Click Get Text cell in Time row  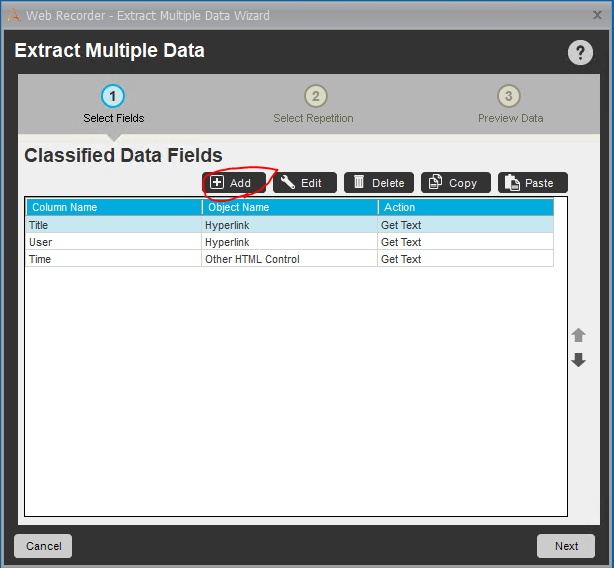point(466,259)
